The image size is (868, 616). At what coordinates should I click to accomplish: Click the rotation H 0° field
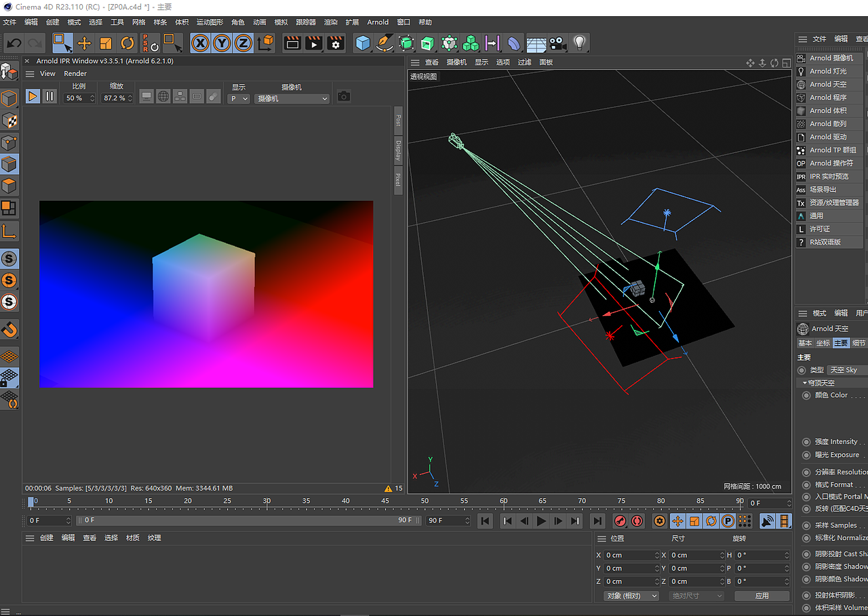762,555
